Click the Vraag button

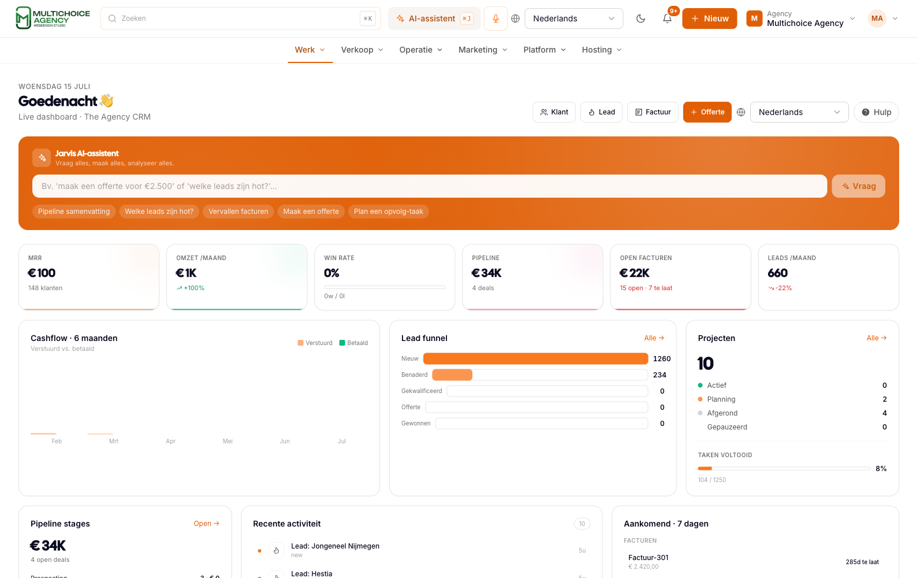click(858, 186)
